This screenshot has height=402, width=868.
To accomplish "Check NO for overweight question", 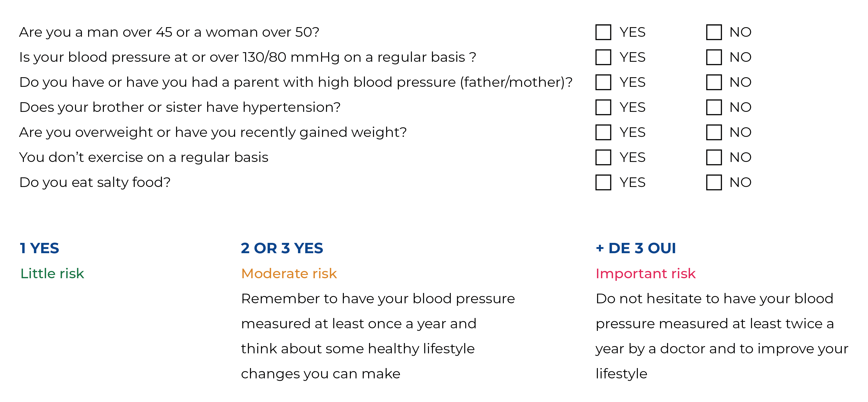I will 714,132.
